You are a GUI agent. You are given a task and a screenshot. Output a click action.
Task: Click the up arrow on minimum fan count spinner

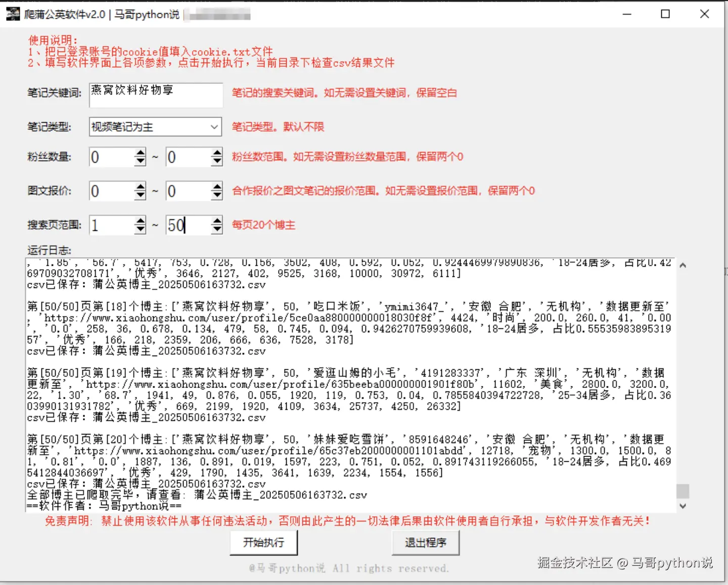[x=140, y=152]
